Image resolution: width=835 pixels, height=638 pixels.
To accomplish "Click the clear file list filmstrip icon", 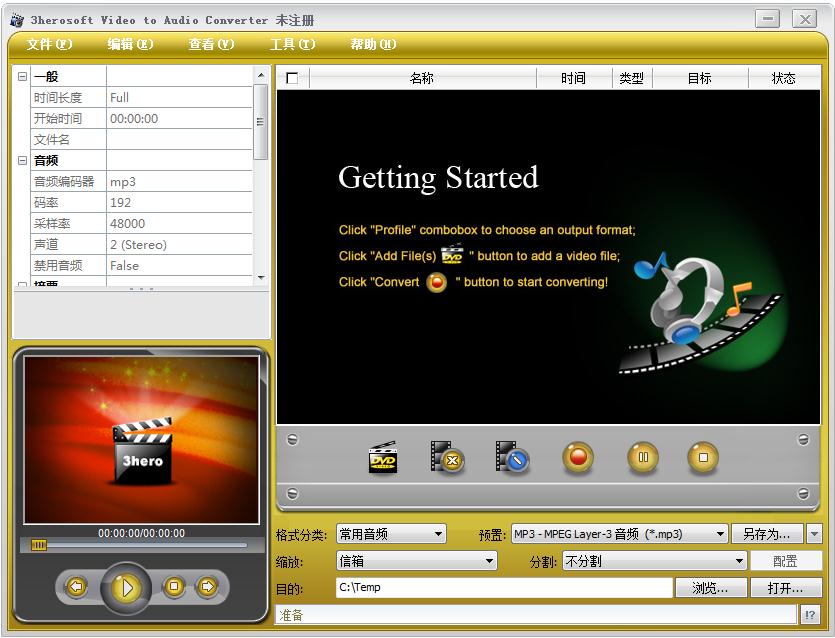I will (x=512, y=458).
